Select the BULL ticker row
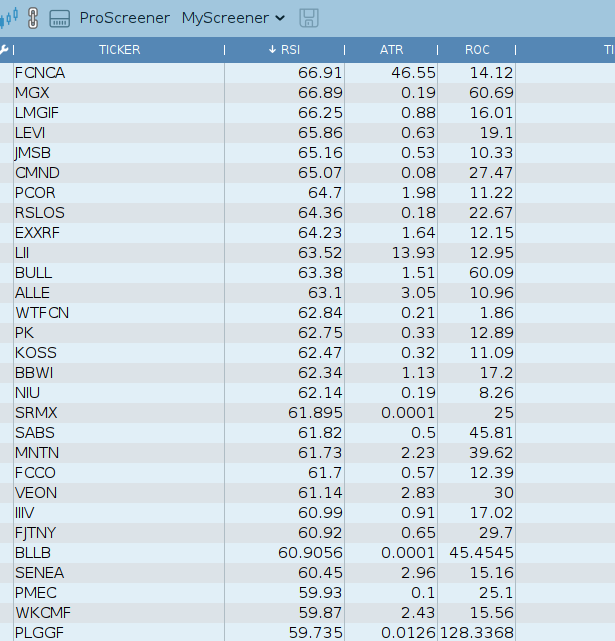The width and height of the screenshot is (615, 641). (x=33, y=273)
